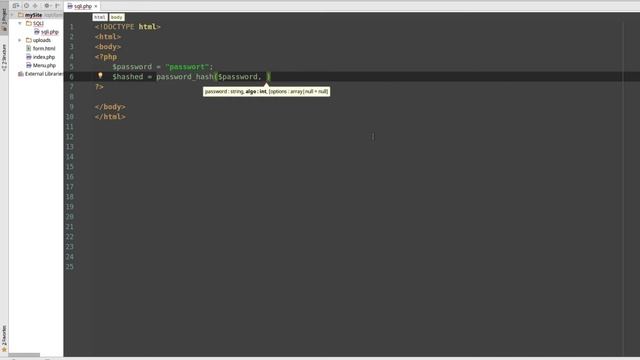Open sqli.php in the project tree
This screenshot has width=640, height=360.
[x=50, y=32]
